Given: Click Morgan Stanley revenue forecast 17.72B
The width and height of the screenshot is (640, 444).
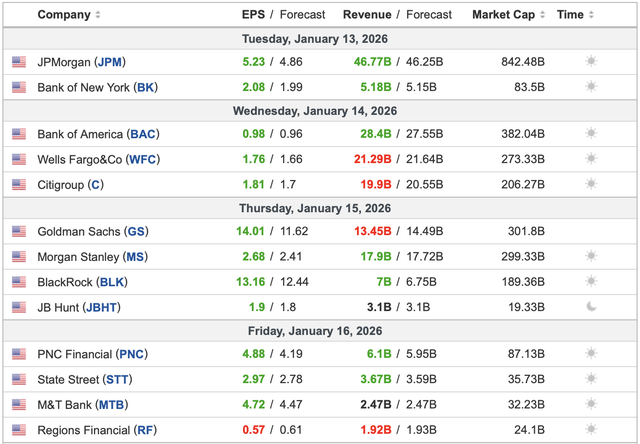Looking at the screenshot, I should (424, 257).
